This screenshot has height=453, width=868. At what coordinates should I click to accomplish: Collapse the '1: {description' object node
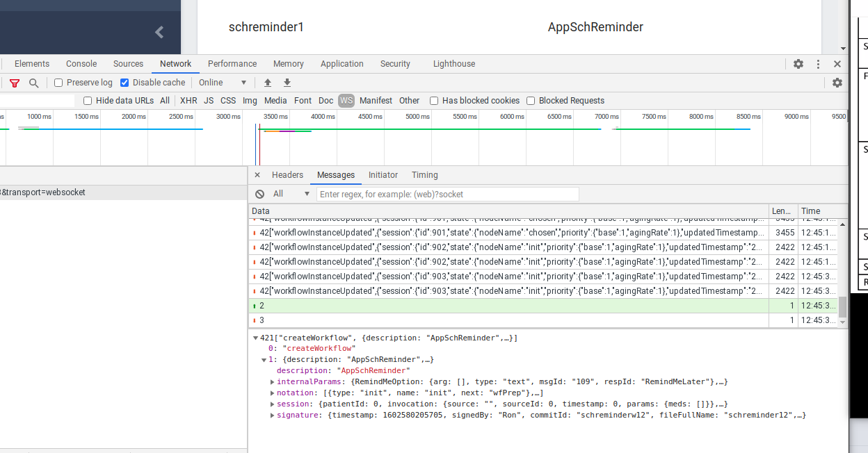pos(264,360)
